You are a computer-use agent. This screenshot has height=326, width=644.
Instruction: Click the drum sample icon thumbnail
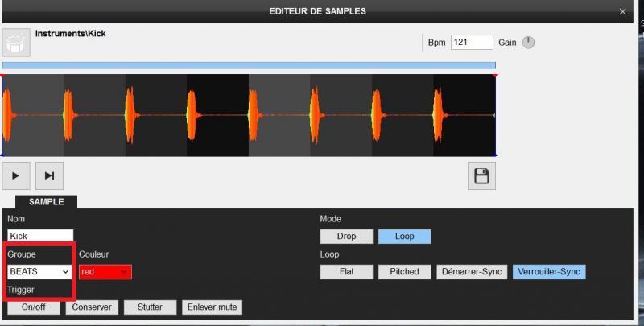click(16, 43)
